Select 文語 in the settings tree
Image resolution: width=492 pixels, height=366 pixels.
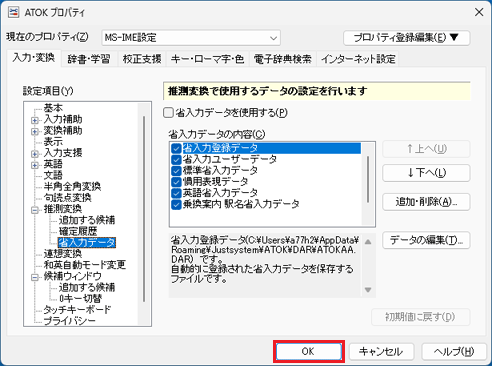click(53, 175)
